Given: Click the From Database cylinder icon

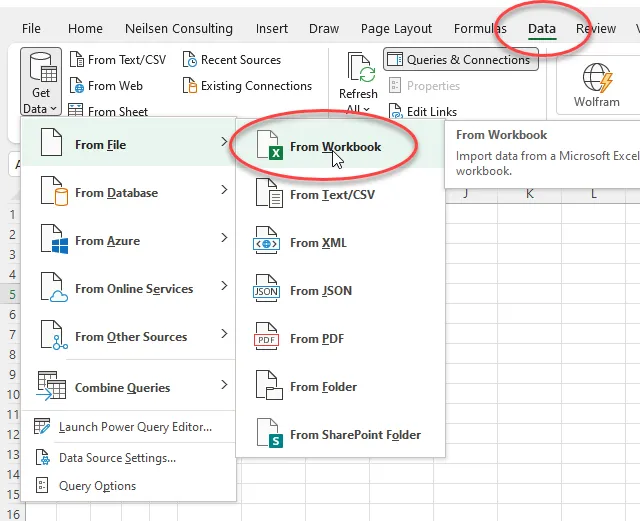Looking at the screenshot, I should tap(54, 191).
